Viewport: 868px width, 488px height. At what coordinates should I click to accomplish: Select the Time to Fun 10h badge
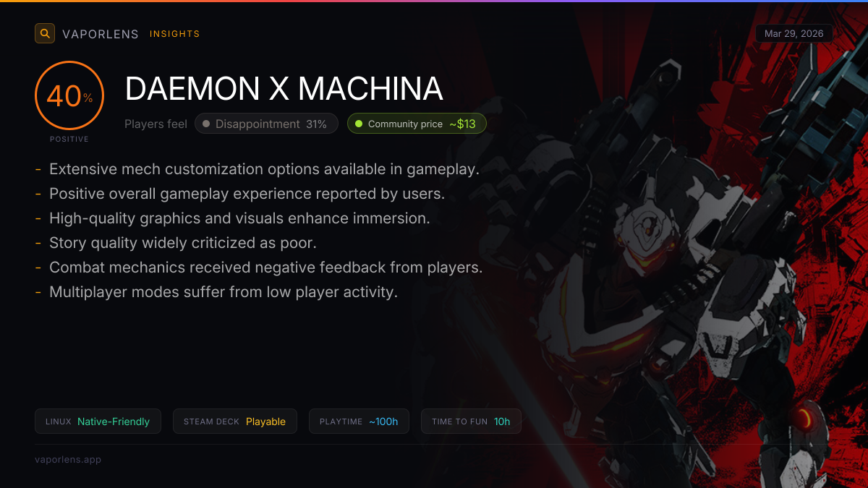tap(471, 421)
